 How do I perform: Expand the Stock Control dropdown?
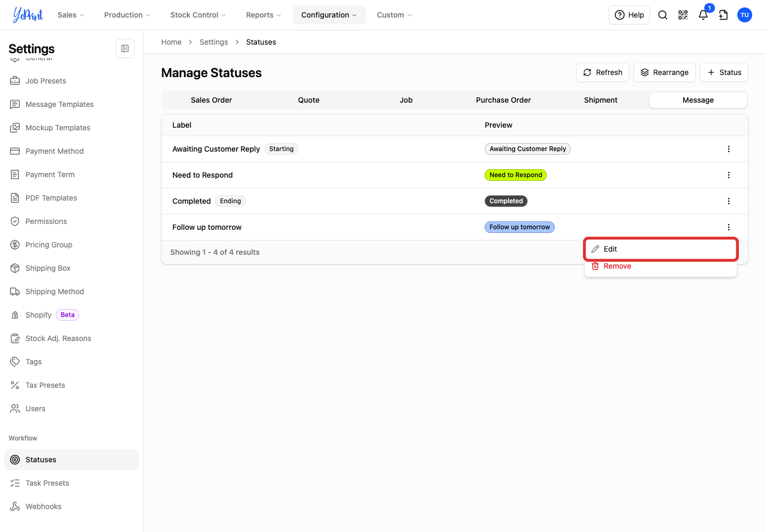[x=198, y=15]
